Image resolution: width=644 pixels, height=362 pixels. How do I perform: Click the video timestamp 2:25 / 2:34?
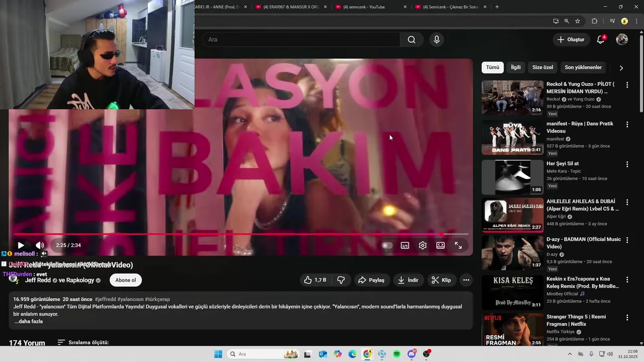tap(68, 245)
